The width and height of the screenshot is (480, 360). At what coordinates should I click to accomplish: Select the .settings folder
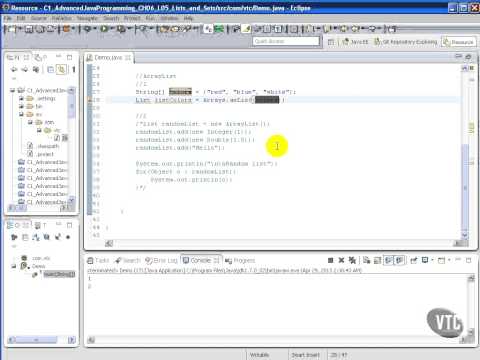point(41,98)
